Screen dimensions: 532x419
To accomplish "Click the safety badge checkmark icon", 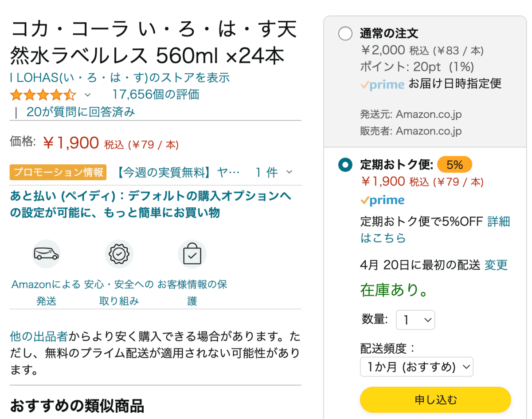I will (119, 254).
